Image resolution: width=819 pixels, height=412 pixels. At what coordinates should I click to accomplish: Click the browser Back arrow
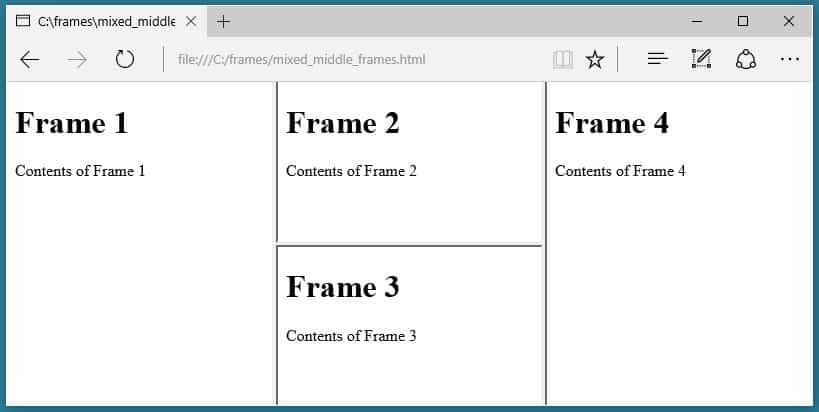point(30,60)
